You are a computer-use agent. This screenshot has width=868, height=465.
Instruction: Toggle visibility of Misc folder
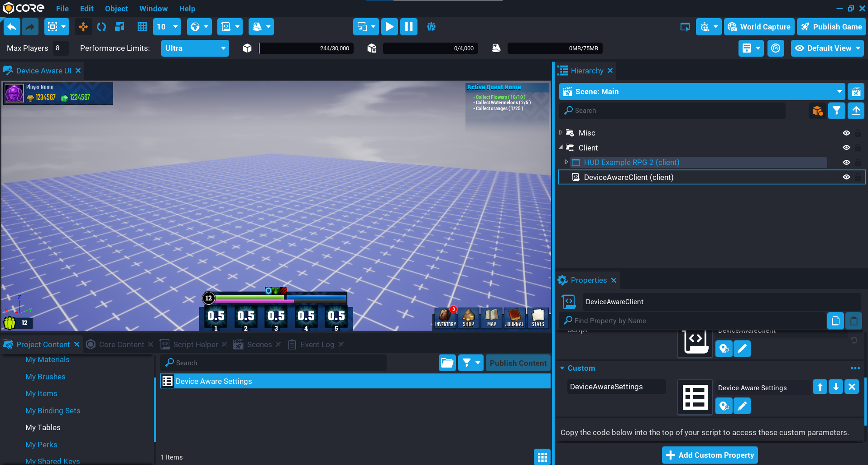tap(846, 133)
